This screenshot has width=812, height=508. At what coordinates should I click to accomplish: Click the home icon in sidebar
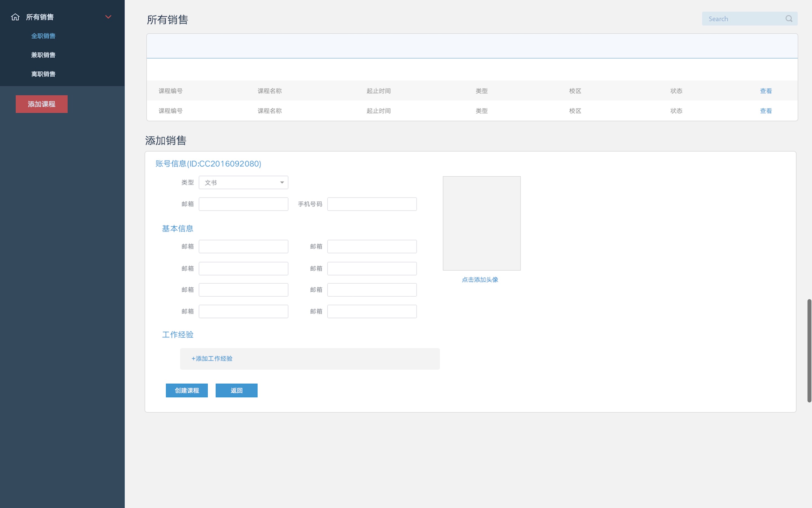[15, 17]
